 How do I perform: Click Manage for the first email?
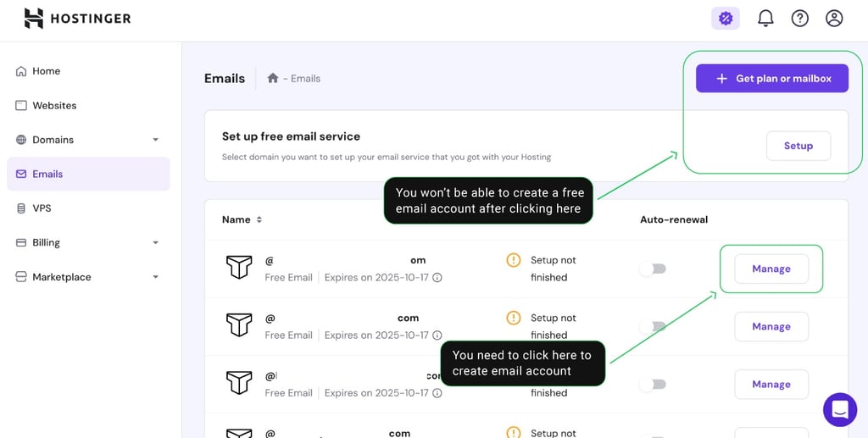(x=771, y=269)
